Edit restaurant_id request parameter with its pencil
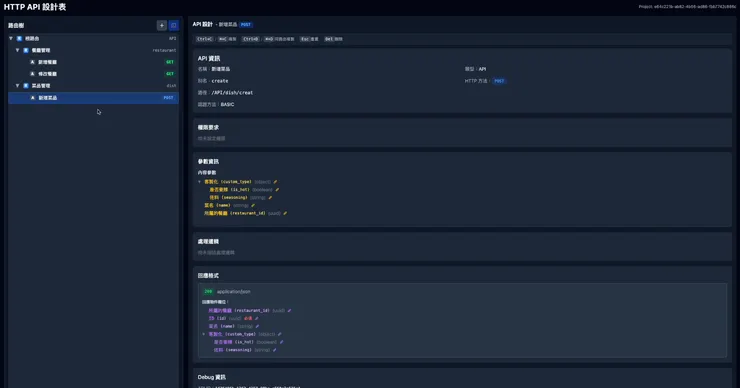The image size is (740, 388). tap(285, 213)
